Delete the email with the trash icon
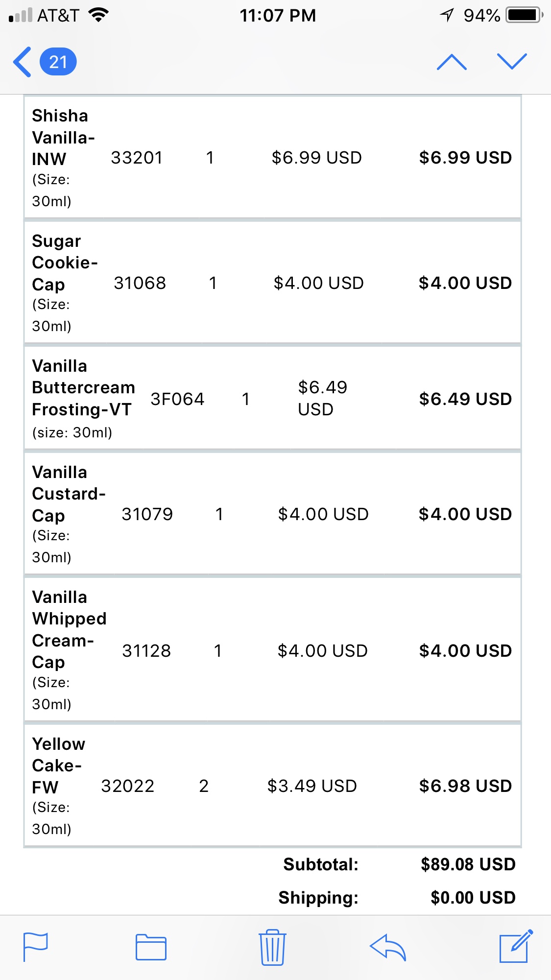The width and height of the screenshot is (551, 980). click(x=272, y=947)
